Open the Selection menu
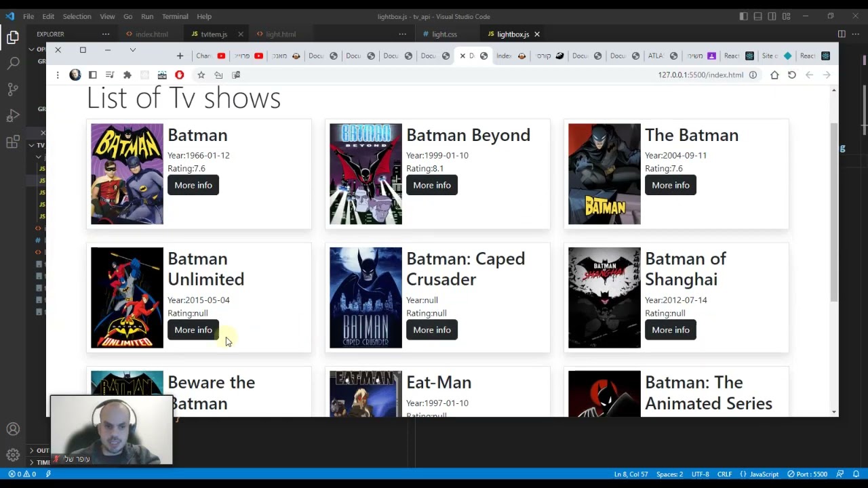This screenshot has width=868, height=488. 77,16
